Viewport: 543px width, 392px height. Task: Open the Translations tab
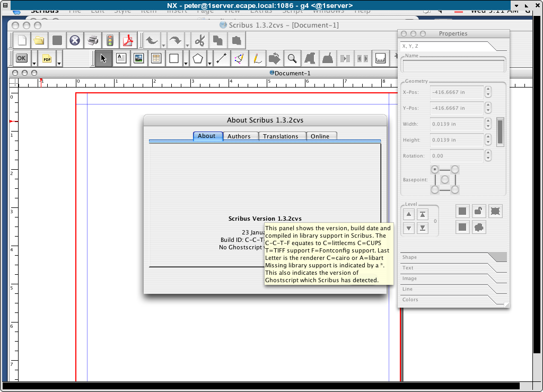tap(281, 136)
